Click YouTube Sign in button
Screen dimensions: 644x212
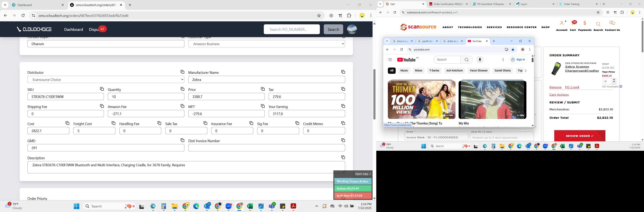click(518, 59)
